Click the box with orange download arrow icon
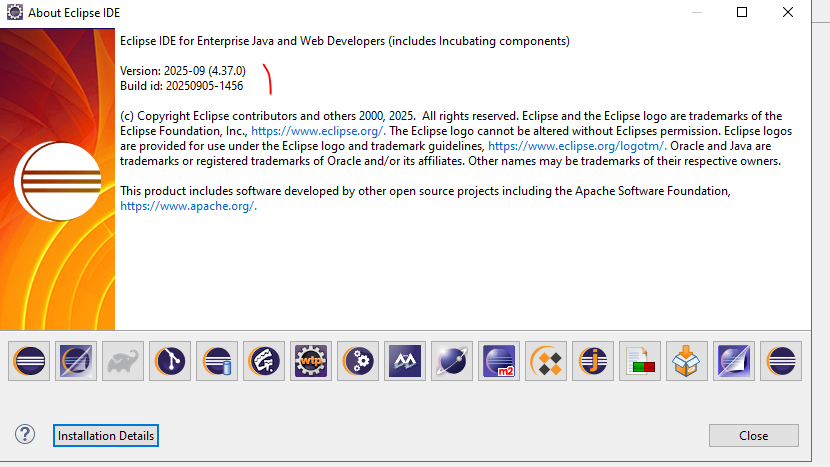Screen dimensions: 830x467 point(687,361)
